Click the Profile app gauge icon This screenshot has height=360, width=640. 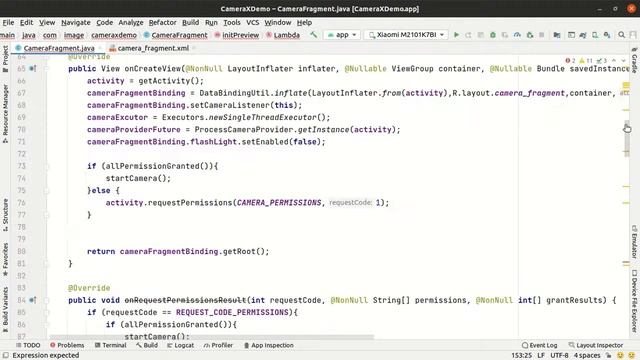(x=517, y=35)
